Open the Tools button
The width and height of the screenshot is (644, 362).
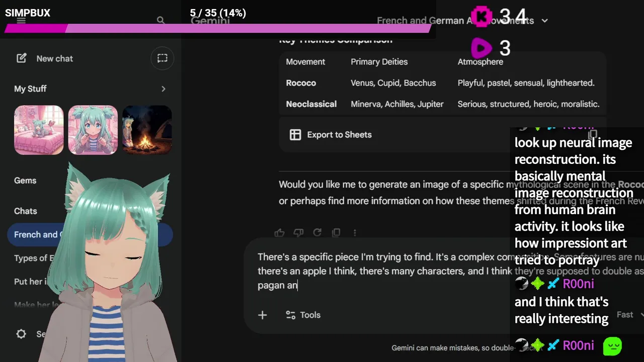[x=303, y=315]
